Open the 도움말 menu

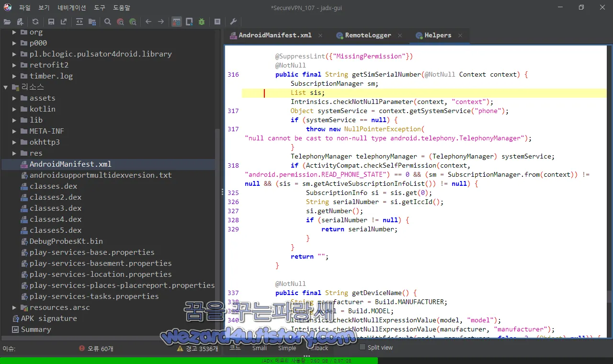[x=122, y=8]
